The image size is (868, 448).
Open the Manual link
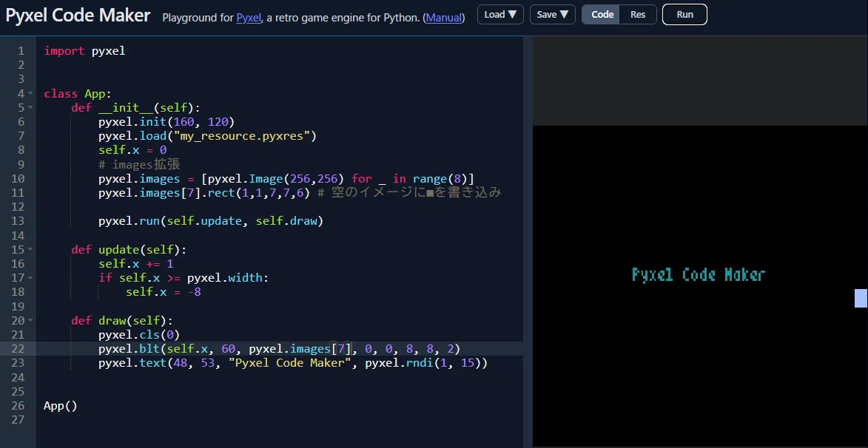point(444,18)
